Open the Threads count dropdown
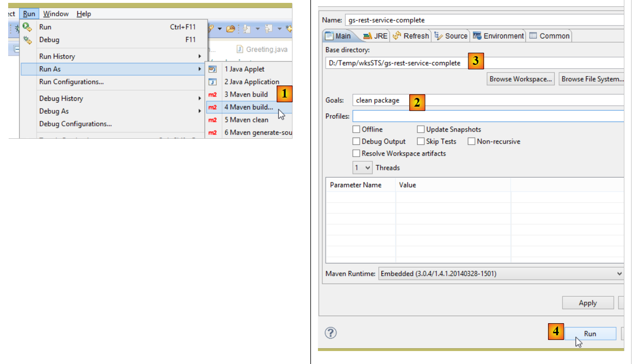The image size is (633, 364). pos(363,168)
